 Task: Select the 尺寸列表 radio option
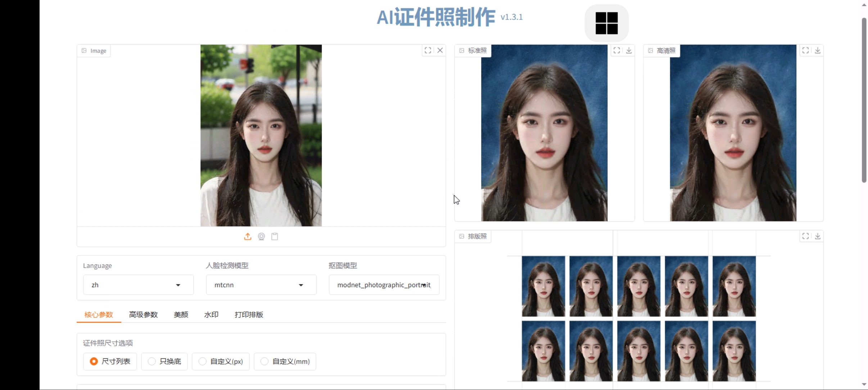(x=110, y=361)
